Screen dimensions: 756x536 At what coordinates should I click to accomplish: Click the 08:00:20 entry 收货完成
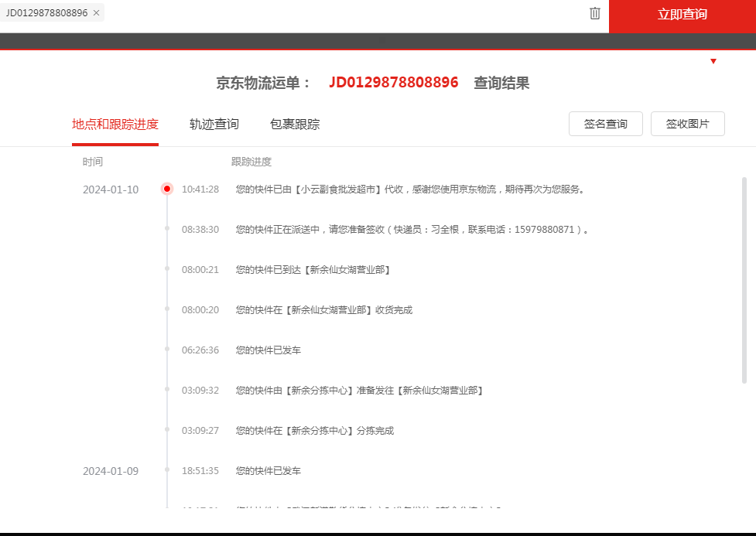coord(324,310)
